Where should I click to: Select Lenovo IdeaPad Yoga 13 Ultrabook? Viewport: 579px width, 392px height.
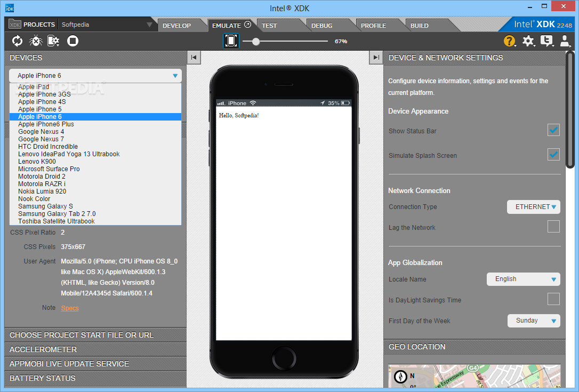(95, 154)
